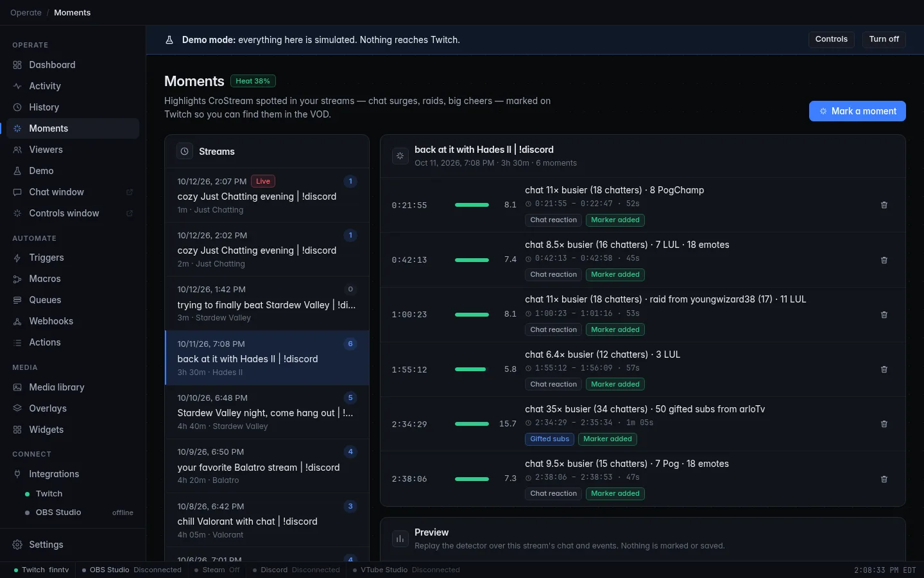Click the 15.7 score bar for 2:34:29
924x578 pixels.
(472, 424)
